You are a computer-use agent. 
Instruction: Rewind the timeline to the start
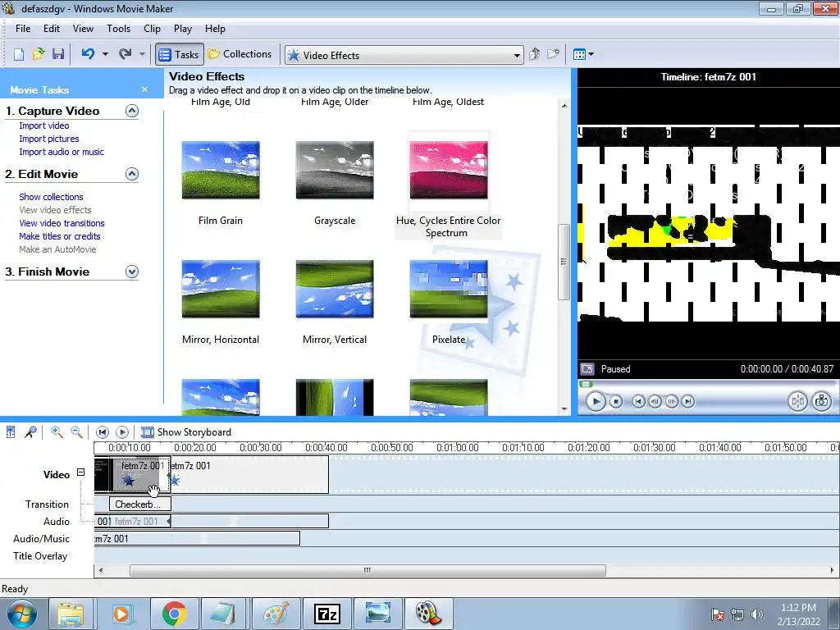click(103, 431)
